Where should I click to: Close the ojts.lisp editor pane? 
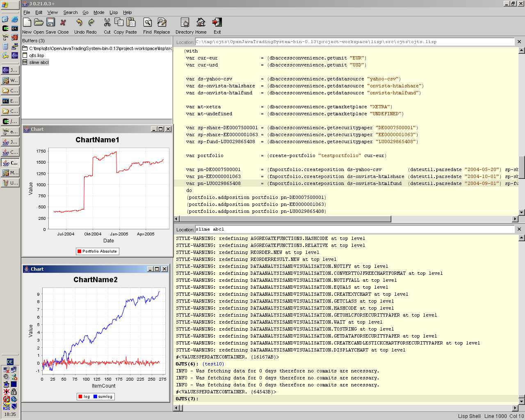[519, 42]
